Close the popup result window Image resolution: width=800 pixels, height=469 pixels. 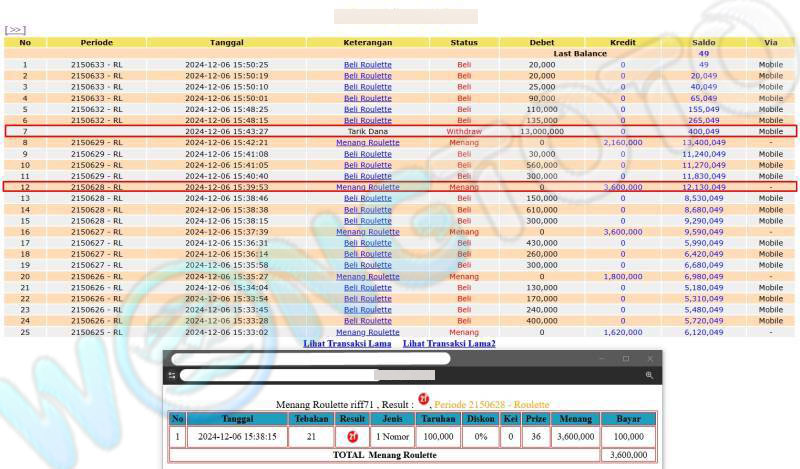647,358
